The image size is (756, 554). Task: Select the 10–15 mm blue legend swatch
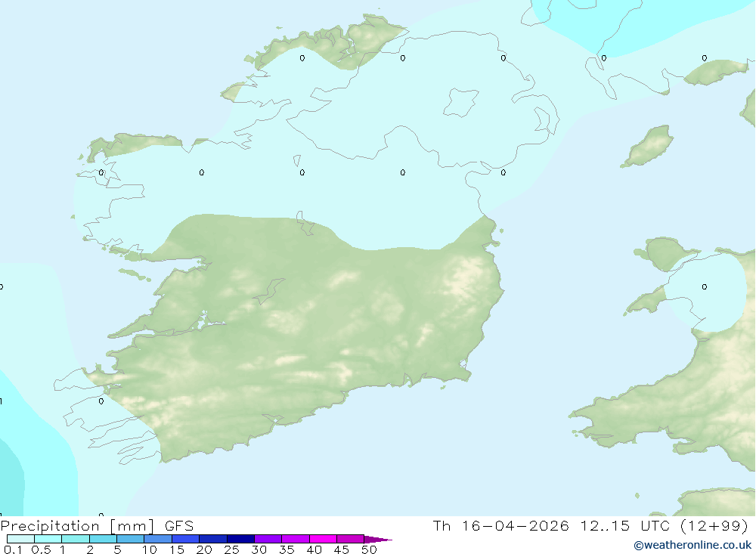(158, 539)
